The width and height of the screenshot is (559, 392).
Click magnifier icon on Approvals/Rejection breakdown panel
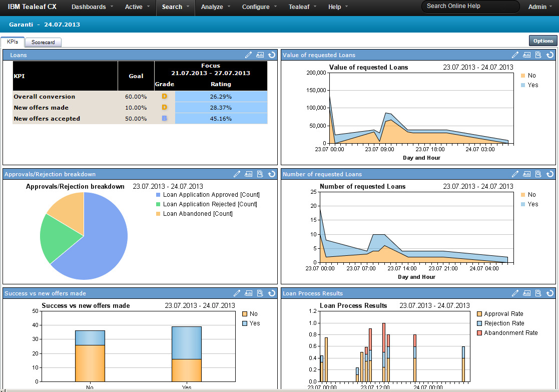coord(260,174)
